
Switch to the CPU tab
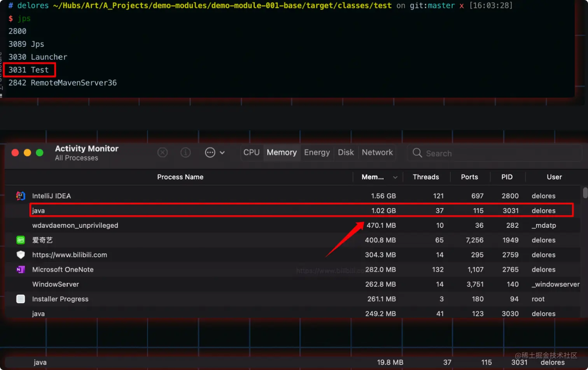click(252, 152)
